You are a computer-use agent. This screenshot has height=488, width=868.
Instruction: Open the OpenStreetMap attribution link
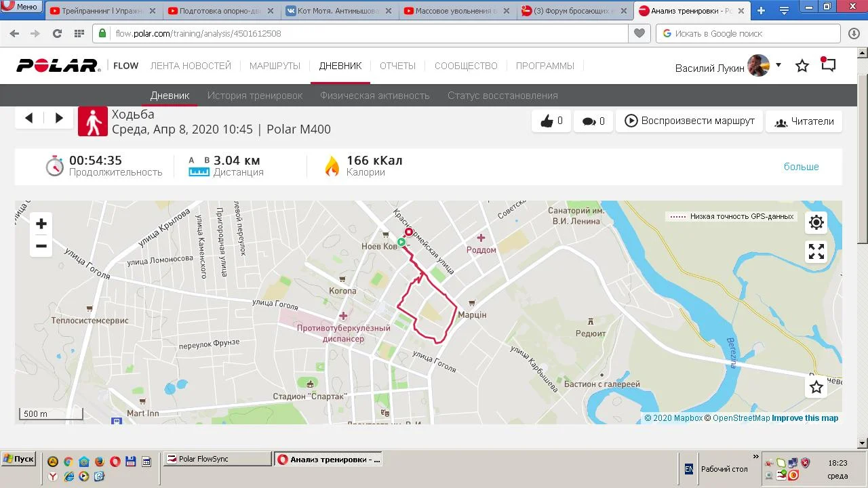tap(737, 418)
